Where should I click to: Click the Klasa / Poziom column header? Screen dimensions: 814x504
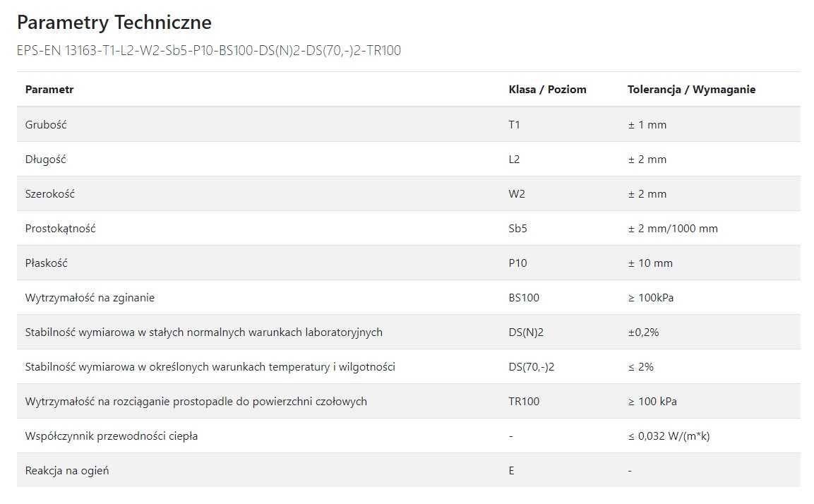click(547, 89)
